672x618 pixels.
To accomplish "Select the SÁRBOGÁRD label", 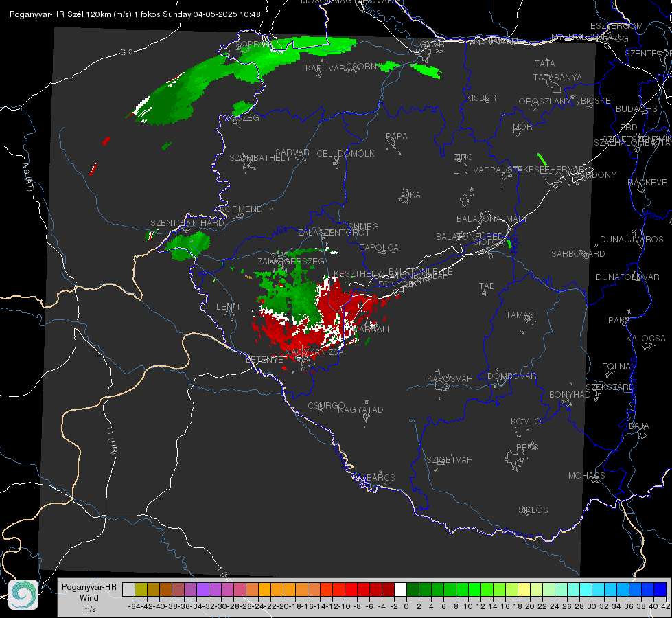I will tap(578, 254).
